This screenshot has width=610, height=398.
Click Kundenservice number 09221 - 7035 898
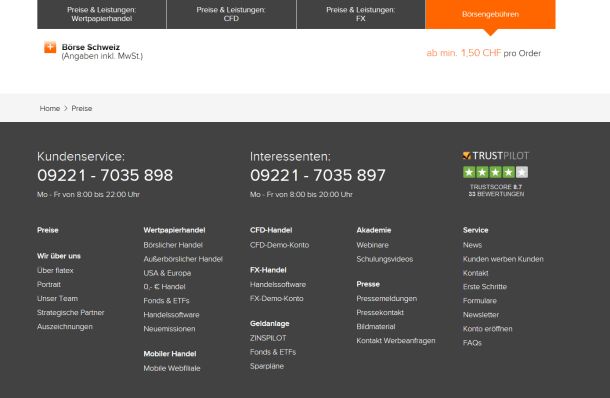[x=105, y=175]
